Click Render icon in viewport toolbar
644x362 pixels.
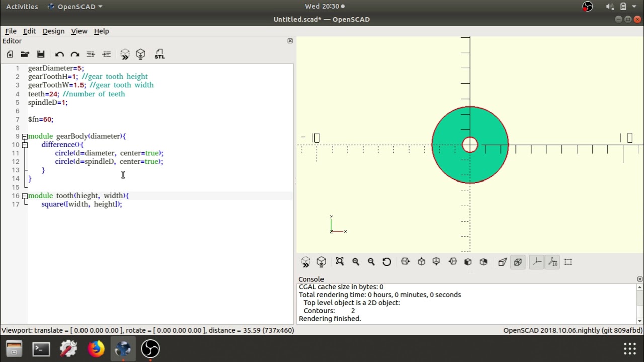(x=321, y=262)
